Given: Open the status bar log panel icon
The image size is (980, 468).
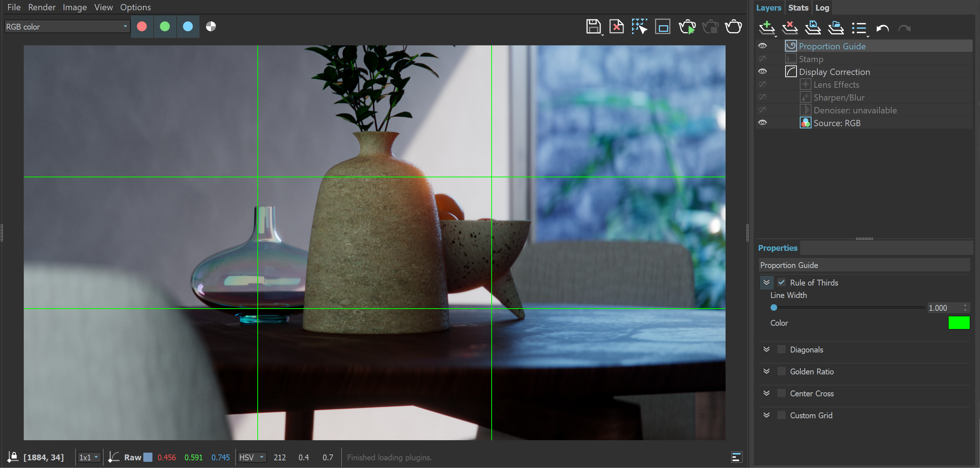Looking at the screenshot, I should 737,457.
